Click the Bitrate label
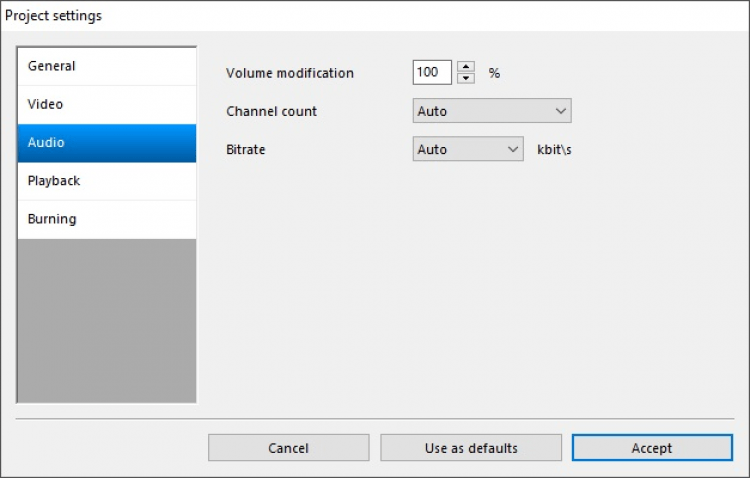750x478 pixels. click(245, 150)
